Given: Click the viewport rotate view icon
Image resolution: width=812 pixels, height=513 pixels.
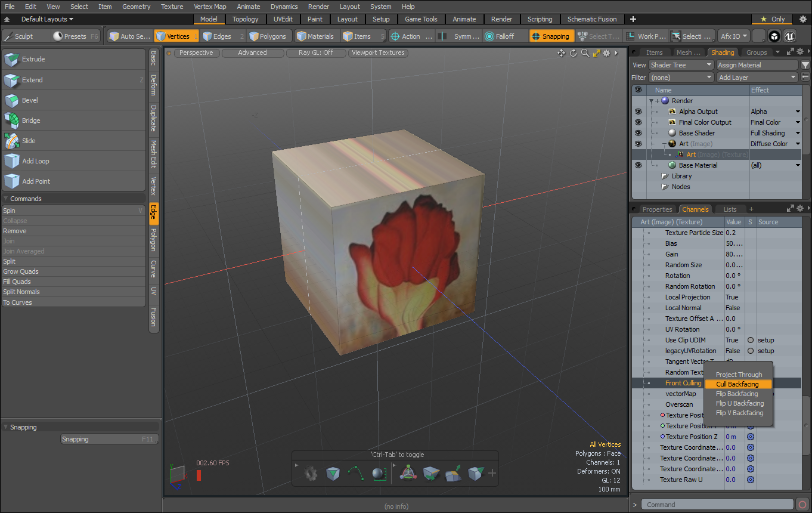Looking at the screenshot, I should click(x=573, y=53).
